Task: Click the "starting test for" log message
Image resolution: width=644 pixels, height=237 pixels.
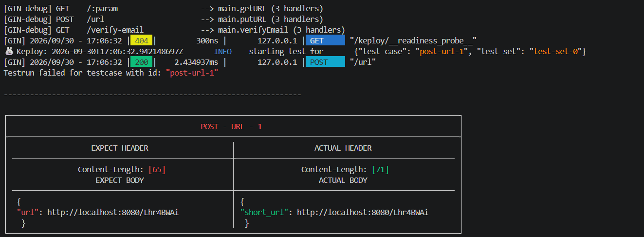Action: click(x=286, y=51)
